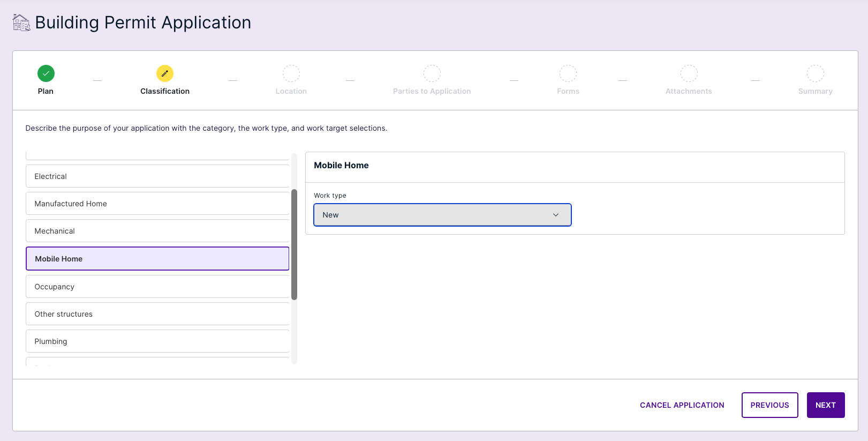Choose the Electrical category

click(x=157, y=176)
